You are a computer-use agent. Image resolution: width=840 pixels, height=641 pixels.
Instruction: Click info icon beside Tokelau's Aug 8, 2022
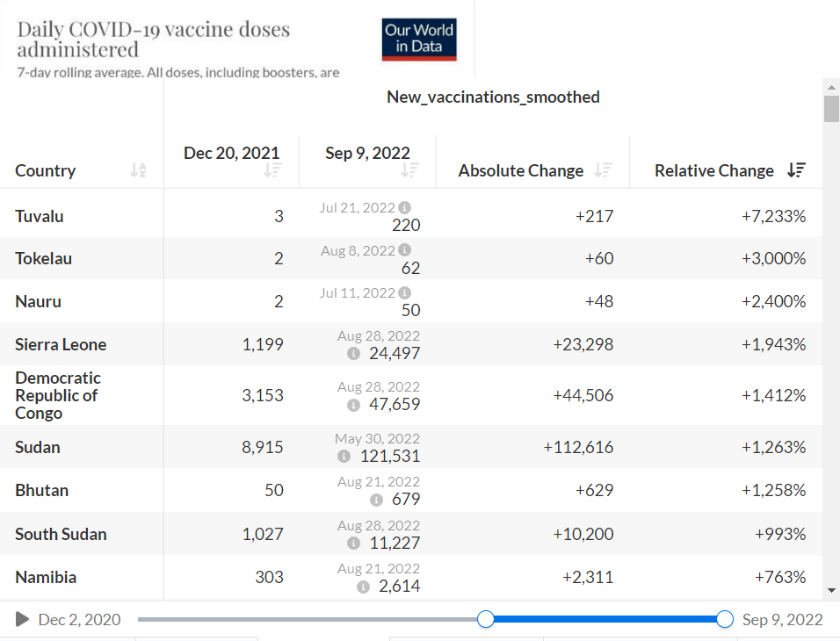coord(405,250)
